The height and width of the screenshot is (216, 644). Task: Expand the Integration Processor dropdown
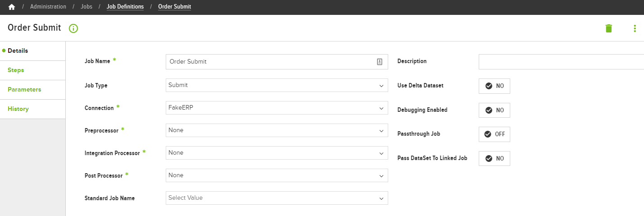tap(277, 153)
